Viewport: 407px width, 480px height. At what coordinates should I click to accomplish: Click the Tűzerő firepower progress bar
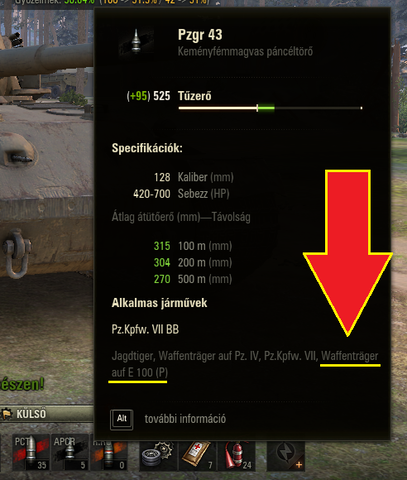(x=270, y=108)
